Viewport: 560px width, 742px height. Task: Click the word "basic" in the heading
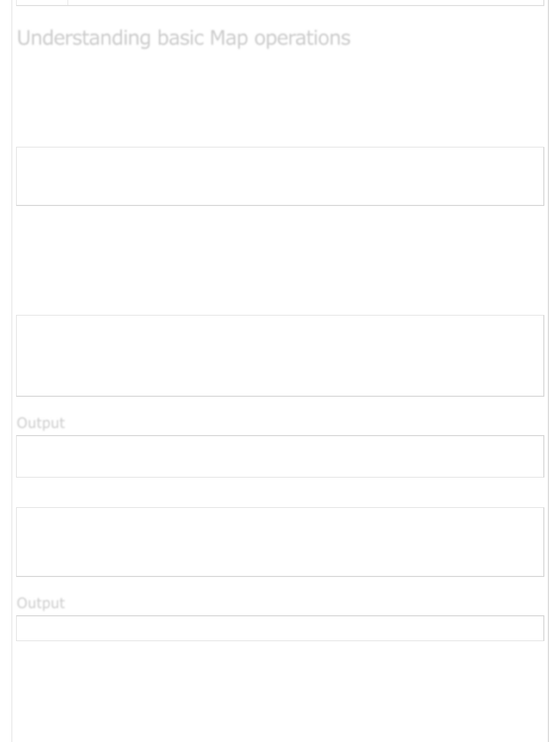point(180,38)
